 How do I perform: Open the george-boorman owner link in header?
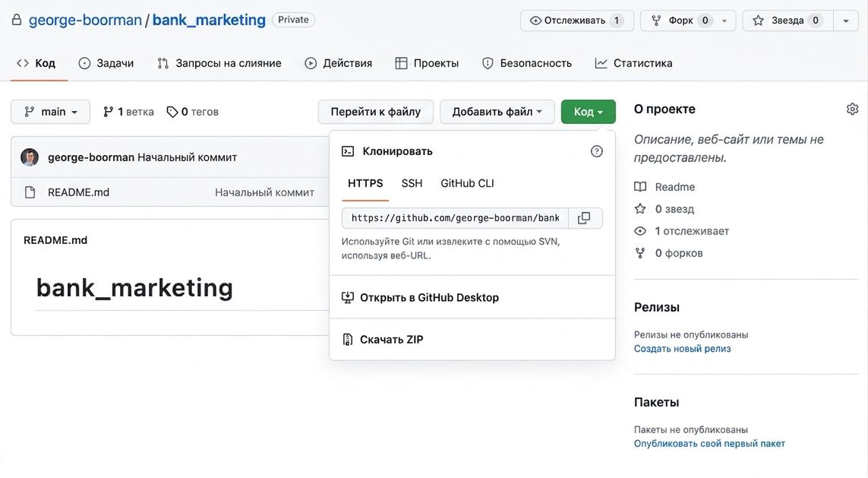click(85, 20)
